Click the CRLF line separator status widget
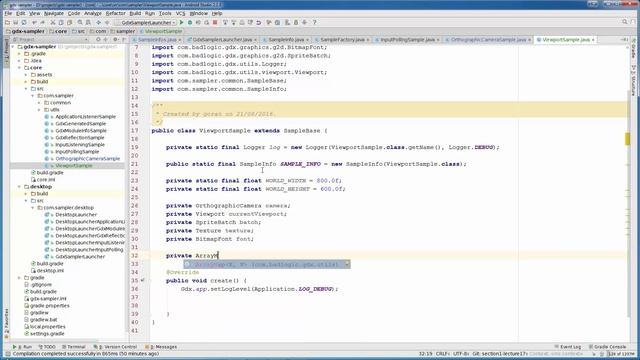Image resolution: width=640 pixels, height=360 pixels. click(442, 354)
